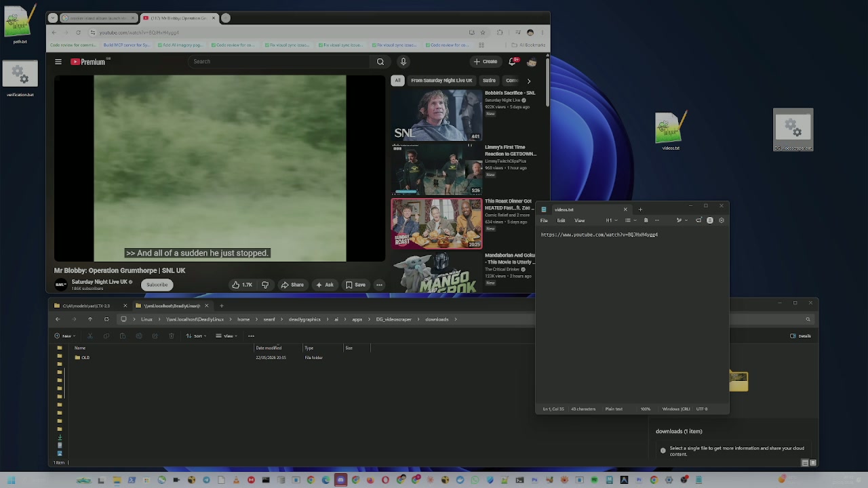
Task: Open Chrome extensions puzzle icon
Action: point(500,33)
